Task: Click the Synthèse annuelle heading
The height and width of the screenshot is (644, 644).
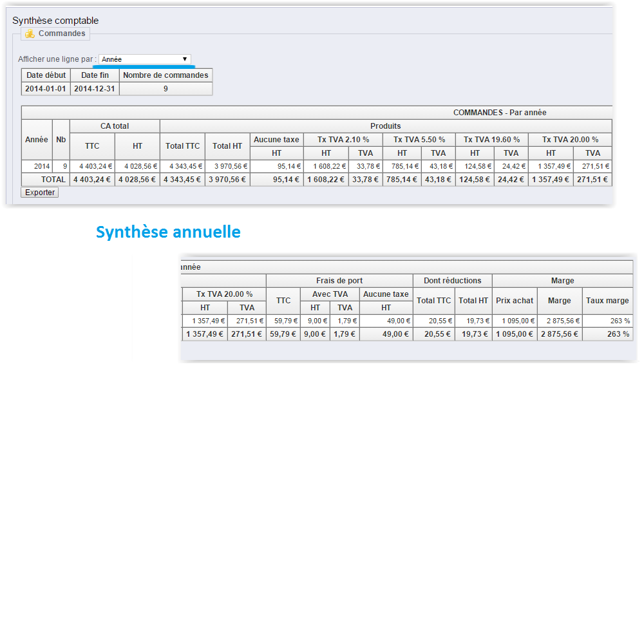Action: tap(168, 232)
